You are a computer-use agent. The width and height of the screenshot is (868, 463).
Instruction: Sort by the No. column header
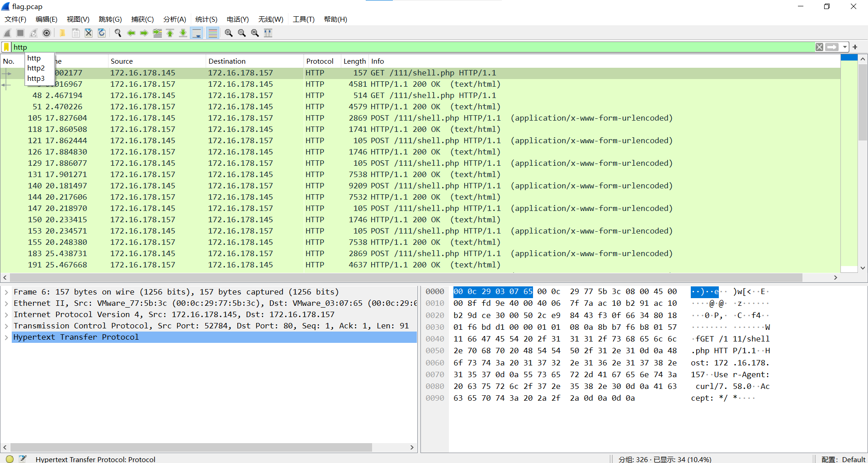13,61
